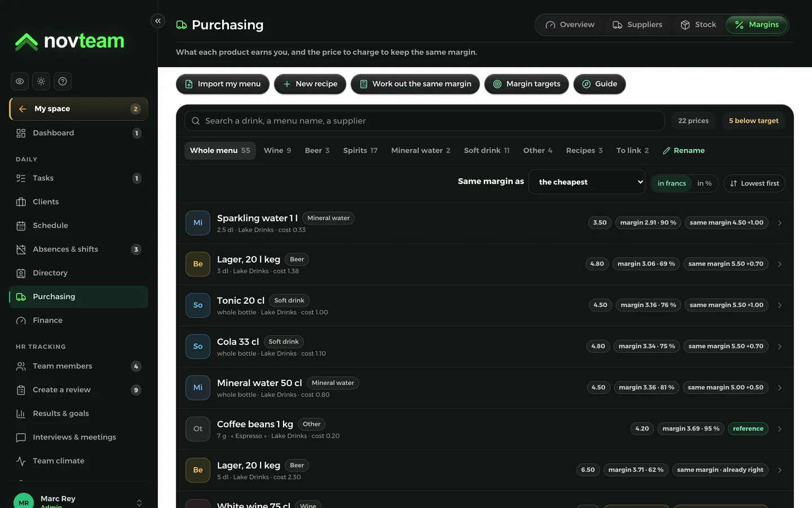
Task: Click the Team climate pulse icon
Action: click(21, 461)
